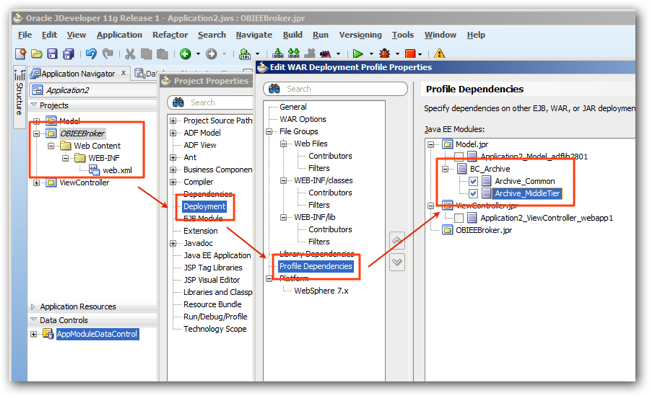
Task: Click binoculars icon in Project Properties search
Action: click(x=178, y=102)
